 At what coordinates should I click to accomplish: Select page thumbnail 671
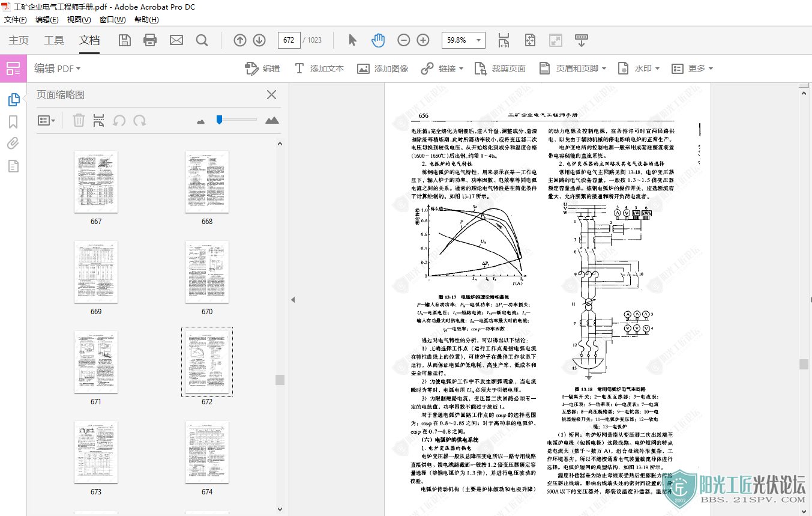96,362
